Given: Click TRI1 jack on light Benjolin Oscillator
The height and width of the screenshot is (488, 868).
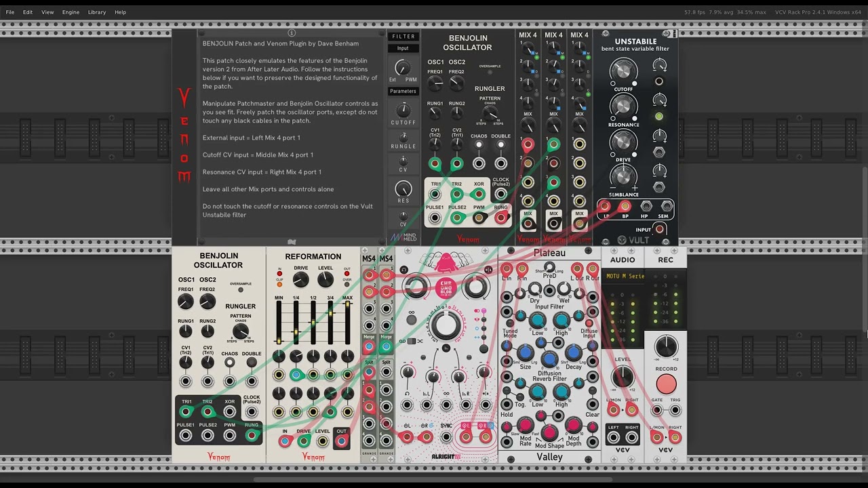Looking at the screenshot, I should coord(185,412).
